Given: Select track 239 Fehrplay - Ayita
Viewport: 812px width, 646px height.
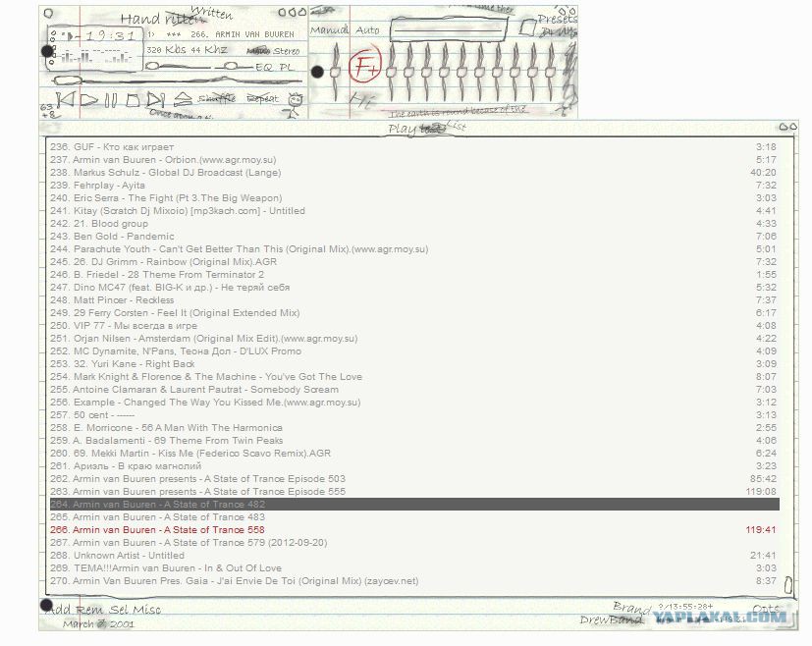Looking at the screenshot, I should click(x=414, y=186).
